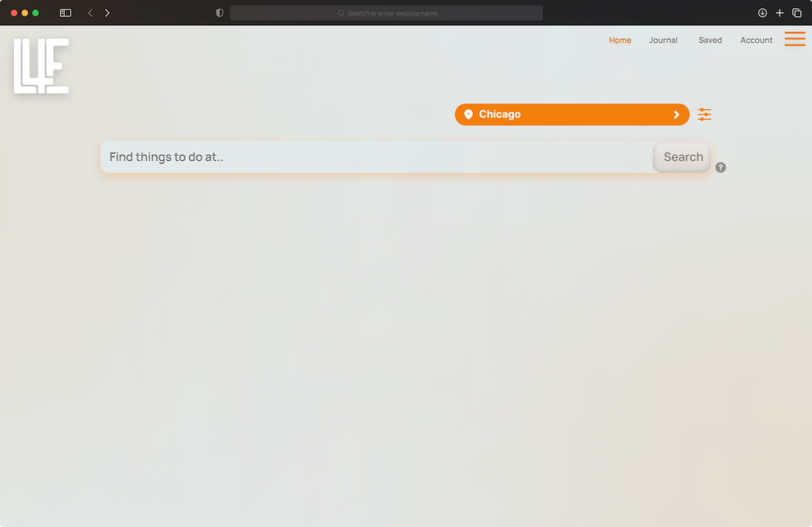Open the orange hamburger menu

794,39
